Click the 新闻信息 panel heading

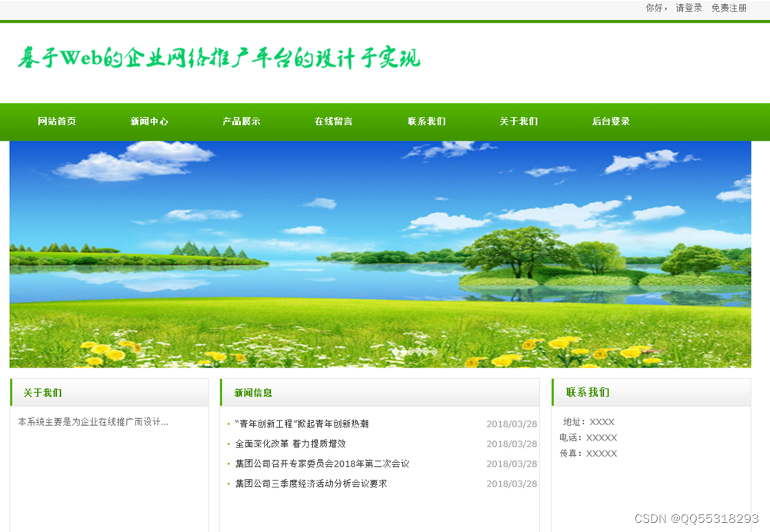[253, 393]
